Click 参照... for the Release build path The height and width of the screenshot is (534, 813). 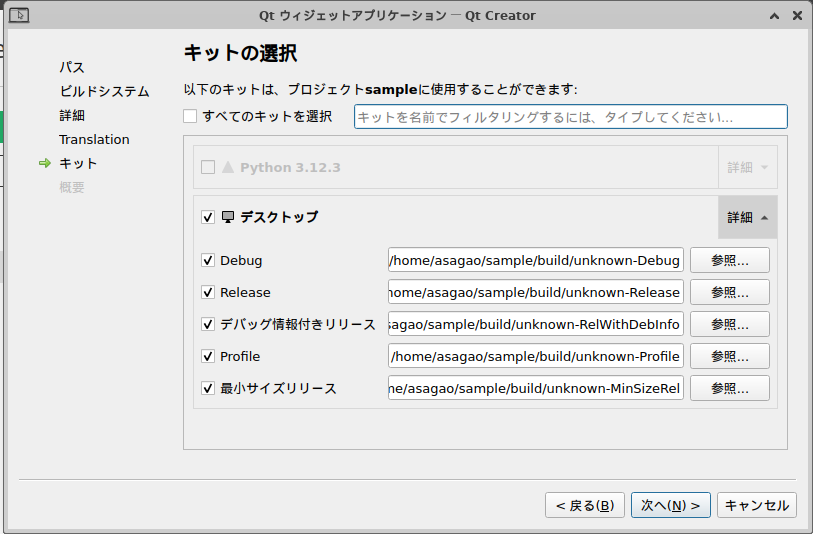(730, 292)
